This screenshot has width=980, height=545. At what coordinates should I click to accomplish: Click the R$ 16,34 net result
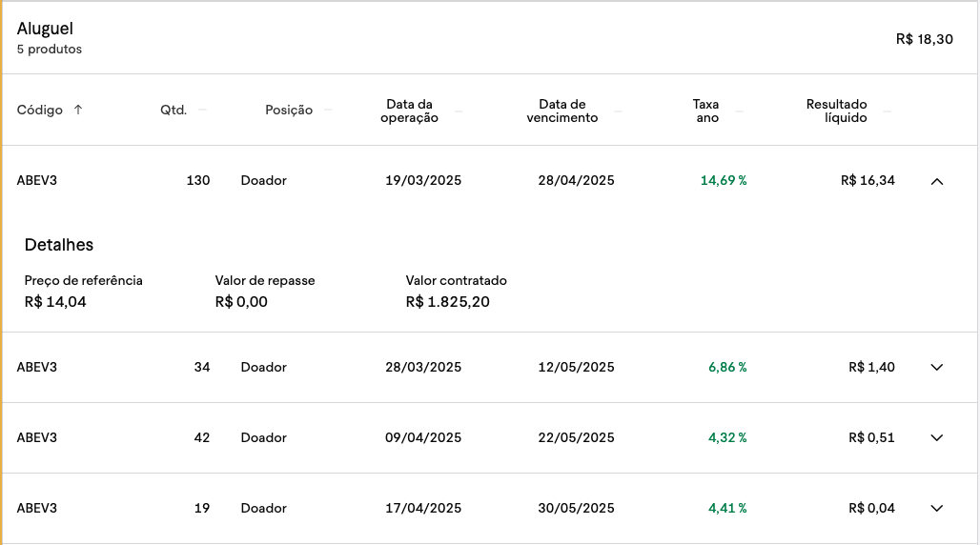pyautogui.click(x=868, y=181)
